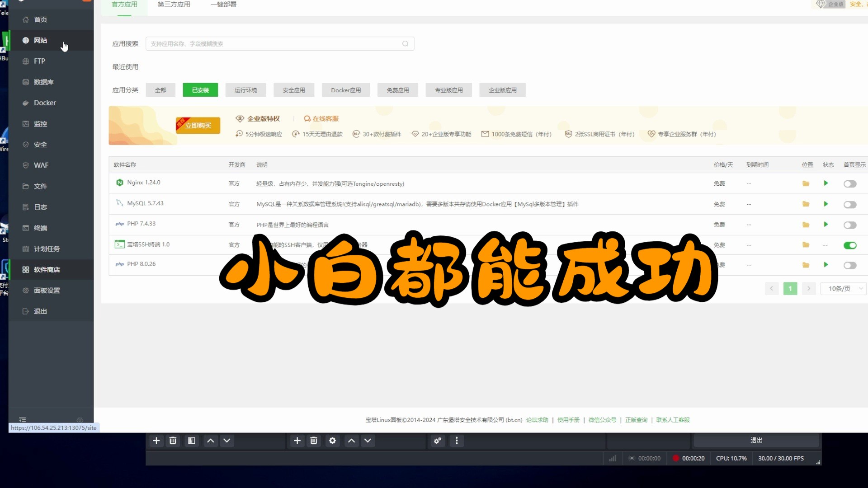Switch to the 官方应用 tab

pyautogui.click(x=124, y=5)
